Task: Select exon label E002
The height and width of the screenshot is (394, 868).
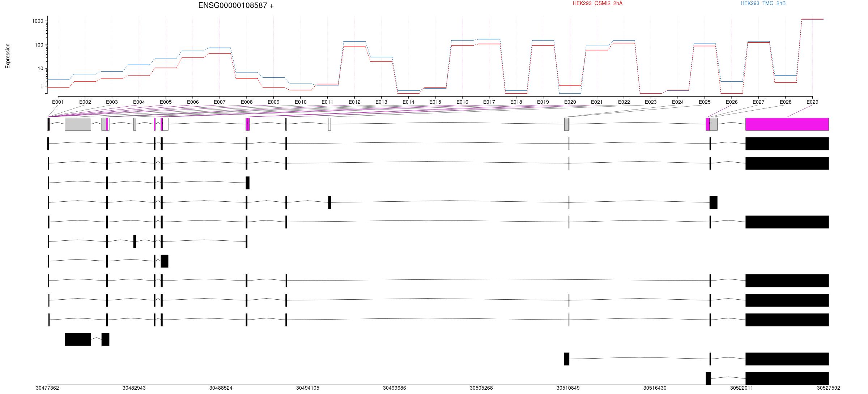Action: (85, 102)
